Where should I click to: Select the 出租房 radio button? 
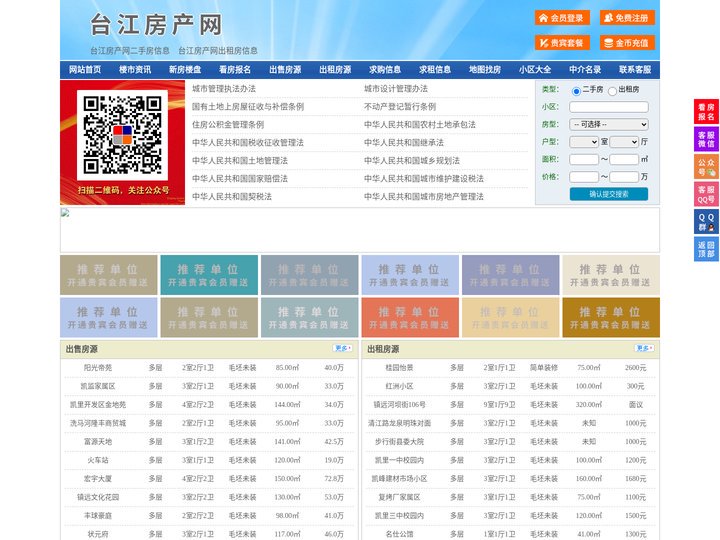[x=612, y=91]
